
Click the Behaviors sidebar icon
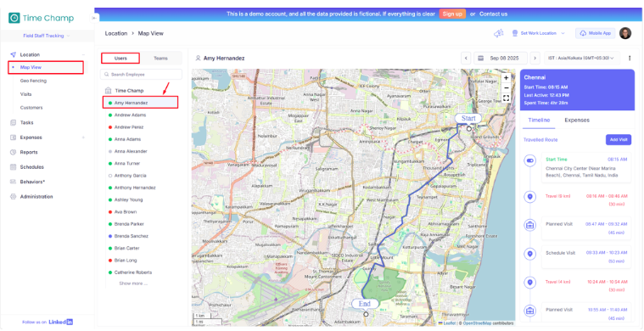pos(13,182)
